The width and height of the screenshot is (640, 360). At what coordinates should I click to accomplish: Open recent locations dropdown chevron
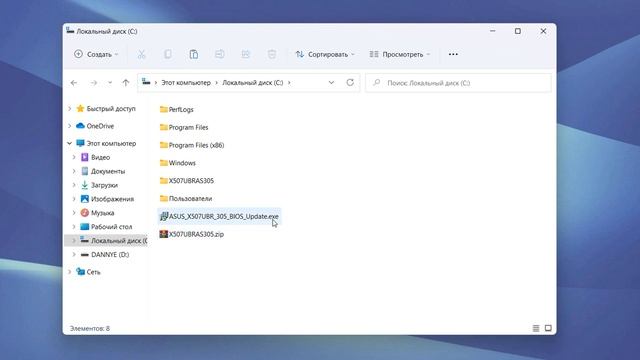pyautogui.click(x=110, y=83)
